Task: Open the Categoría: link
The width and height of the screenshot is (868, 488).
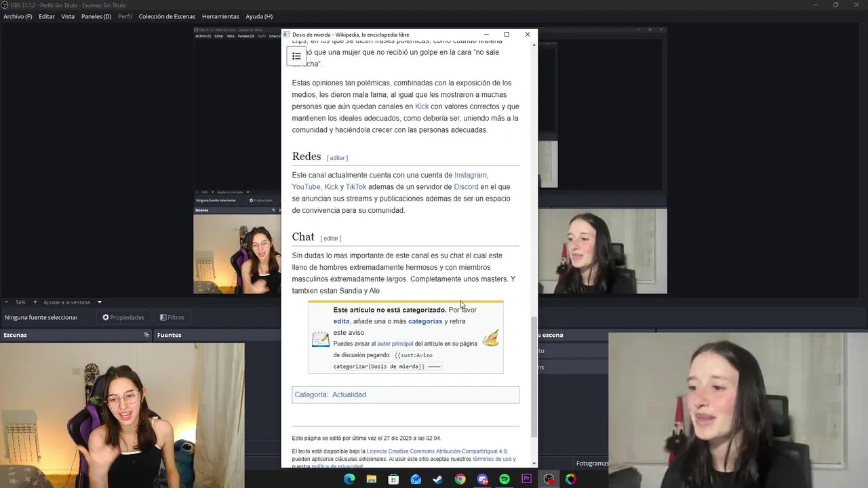Action: (x=311, y=394)
